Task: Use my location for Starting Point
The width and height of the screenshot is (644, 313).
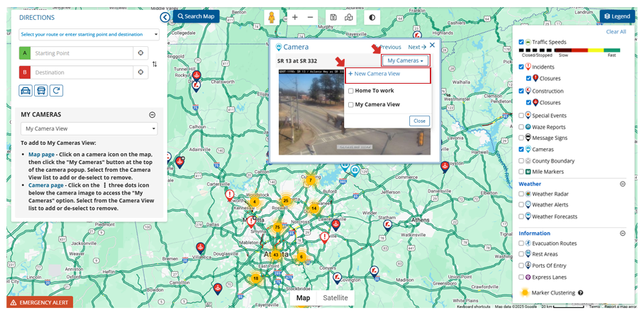Action: tap(140, 53)
